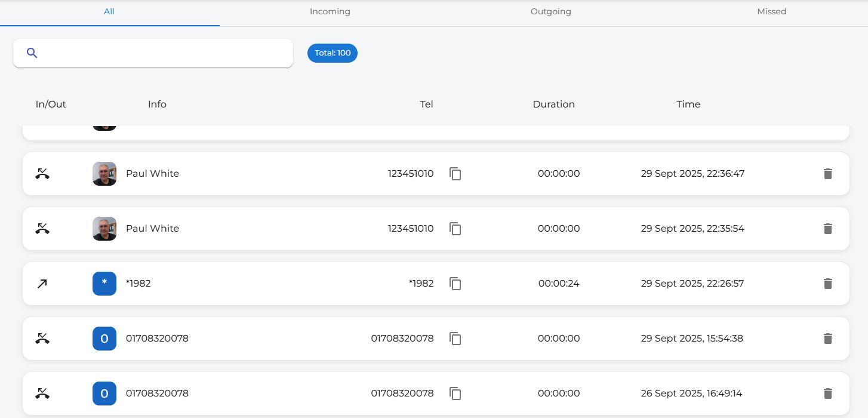Open the Missed calls tab
The height and width of the screenshot is (418, 868).
point(771,12)
